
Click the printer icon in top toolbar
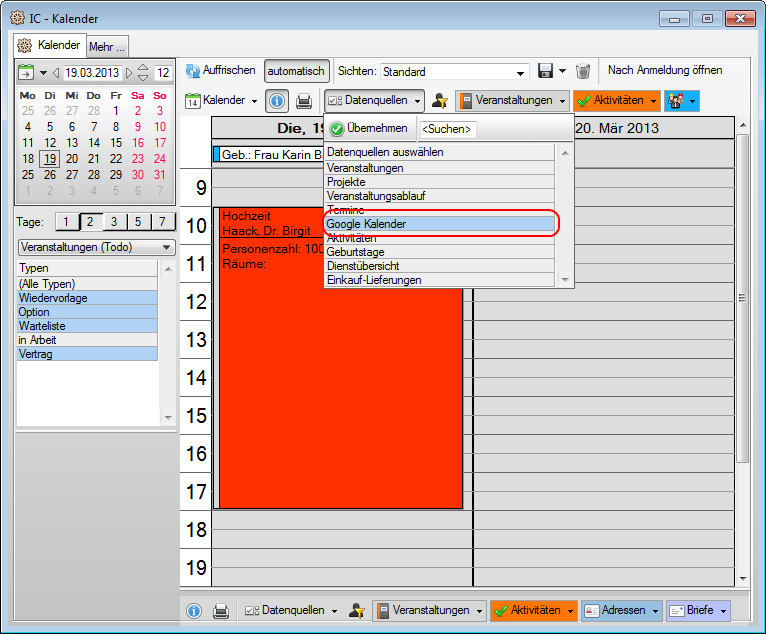point(304,101)
